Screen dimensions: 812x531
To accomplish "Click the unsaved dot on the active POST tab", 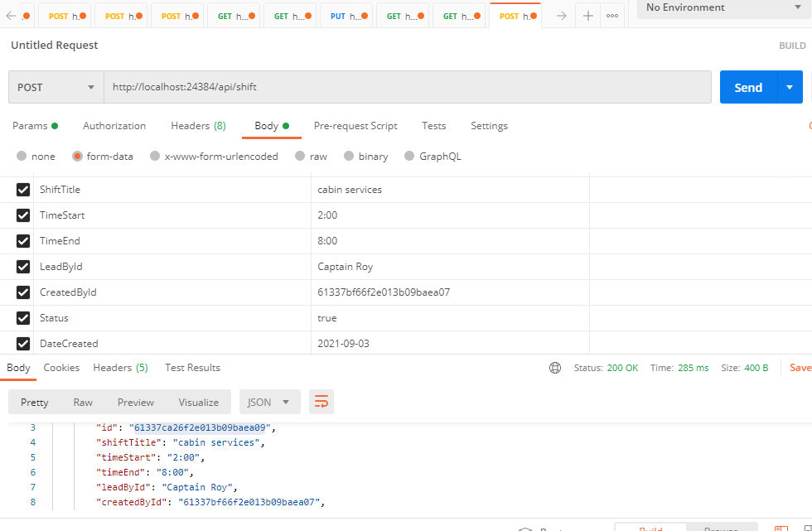I will coord(534,16).
